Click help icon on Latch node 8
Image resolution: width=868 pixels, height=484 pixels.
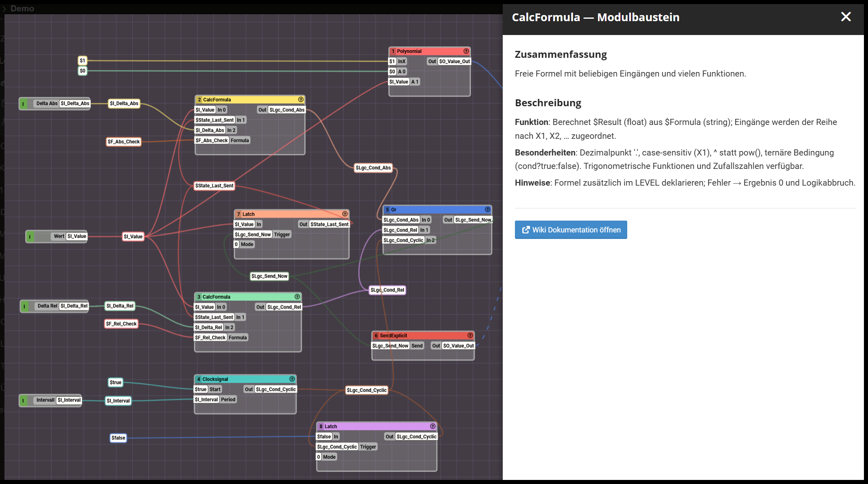(433, 426)
